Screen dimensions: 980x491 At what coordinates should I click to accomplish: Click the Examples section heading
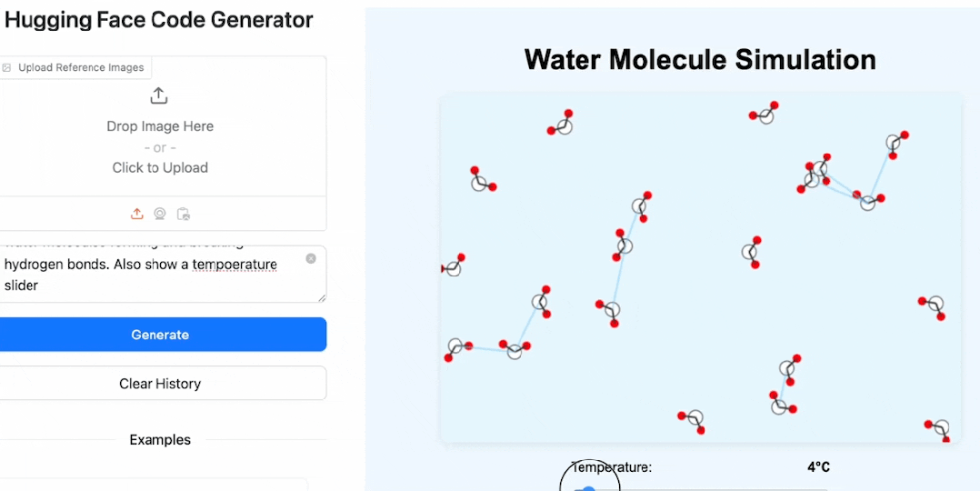tap(160, 440)
